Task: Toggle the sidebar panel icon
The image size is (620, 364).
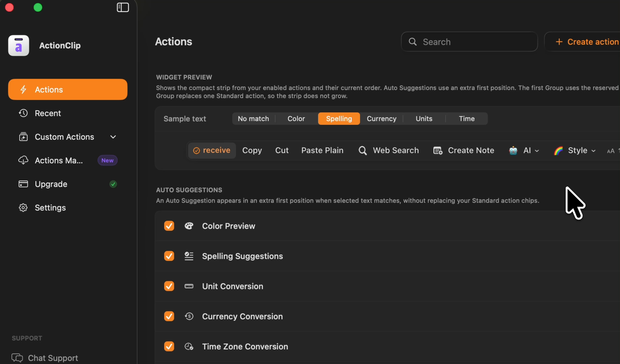Action: 123,7
